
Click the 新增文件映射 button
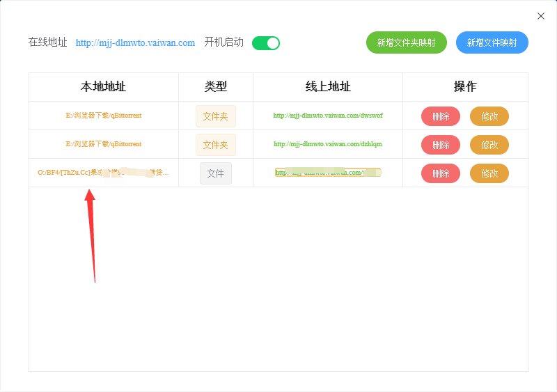[x=492, y=42]
